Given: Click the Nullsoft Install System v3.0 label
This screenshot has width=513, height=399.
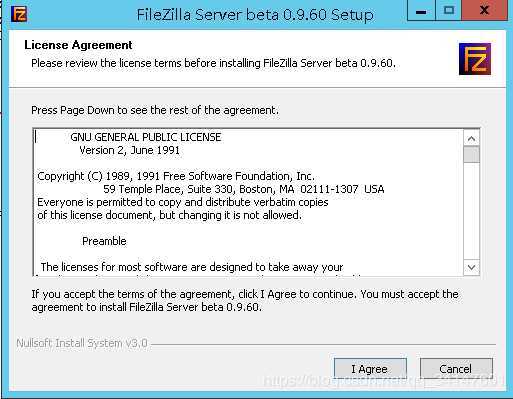Looking at the screenshot, I should (82, 343).
